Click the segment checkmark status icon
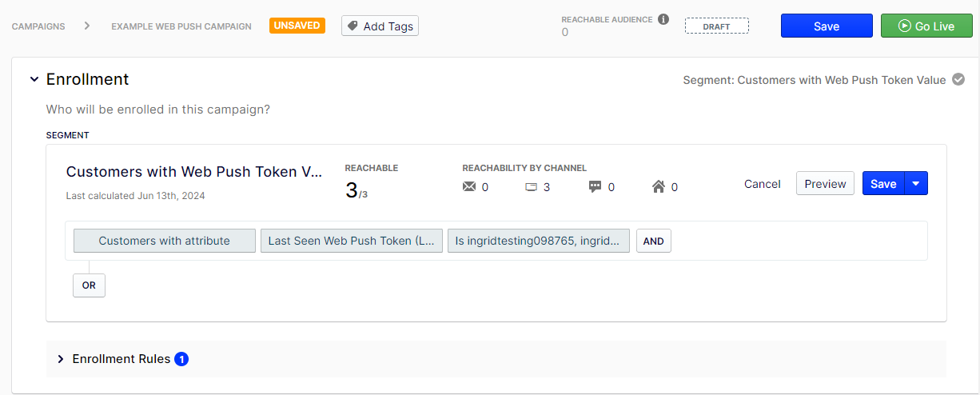The height and width of the screenshot is (395, 980). (959, 80)
